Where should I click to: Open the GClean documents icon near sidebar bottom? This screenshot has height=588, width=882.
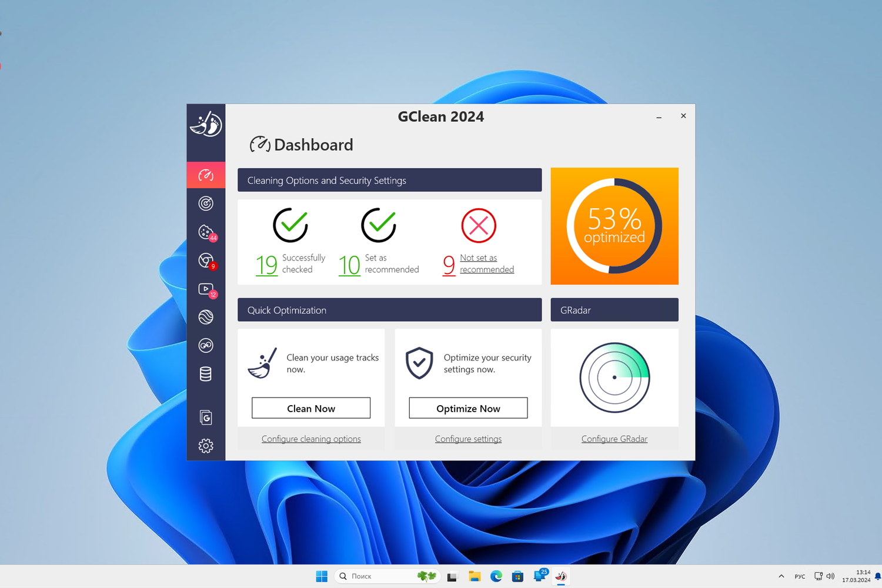click(206, 417)
